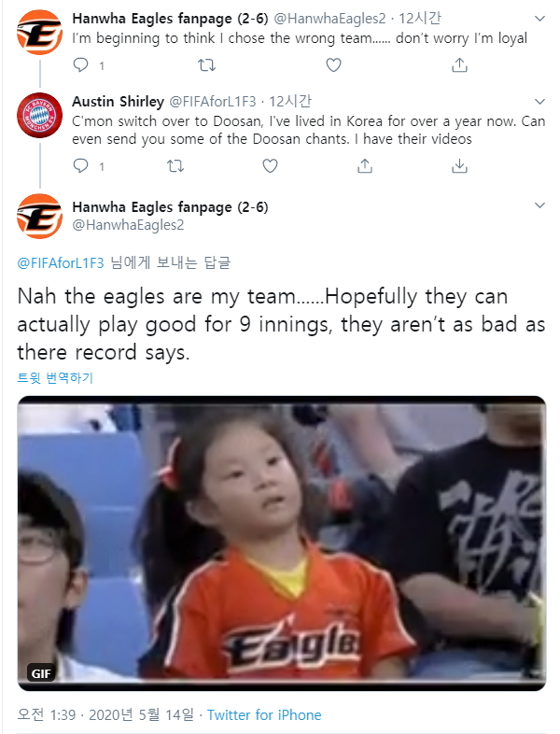Click the tweet timestamp 오전 1:39
The height and width of the screenshot is (734, 560).
pyautogui.click(x=47, y=714)
